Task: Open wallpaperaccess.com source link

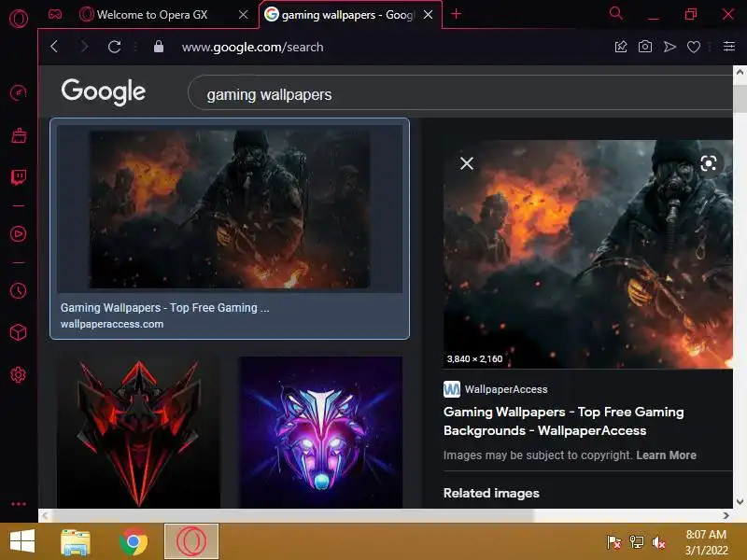Action: click(112, 324)
